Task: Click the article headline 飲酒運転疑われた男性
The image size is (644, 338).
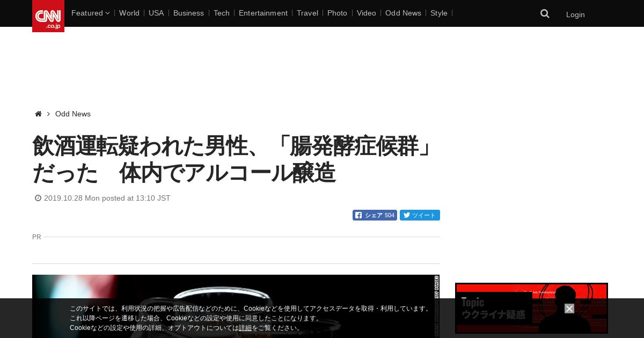Action: tap(233, 159)
